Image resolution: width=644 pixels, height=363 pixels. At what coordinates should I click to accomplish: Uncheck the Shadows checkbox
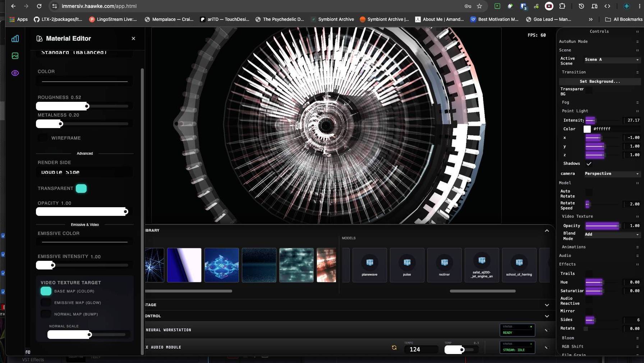(589, 164)
